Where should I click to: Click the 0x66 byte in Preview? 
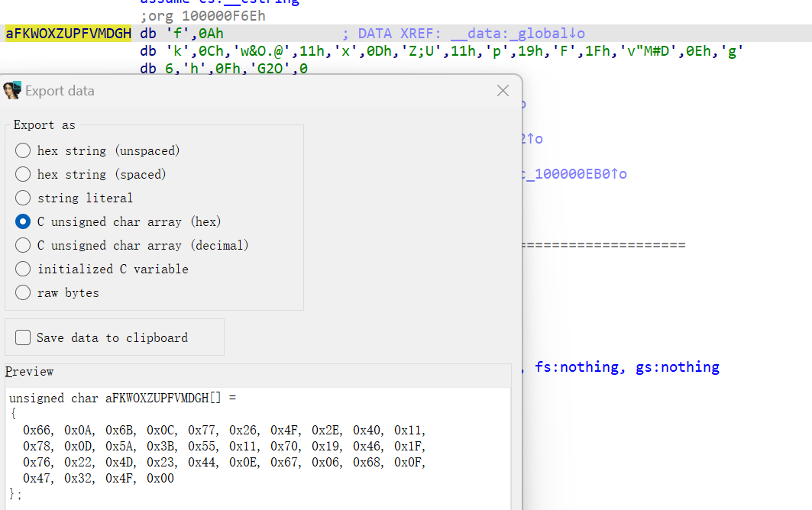36,431
